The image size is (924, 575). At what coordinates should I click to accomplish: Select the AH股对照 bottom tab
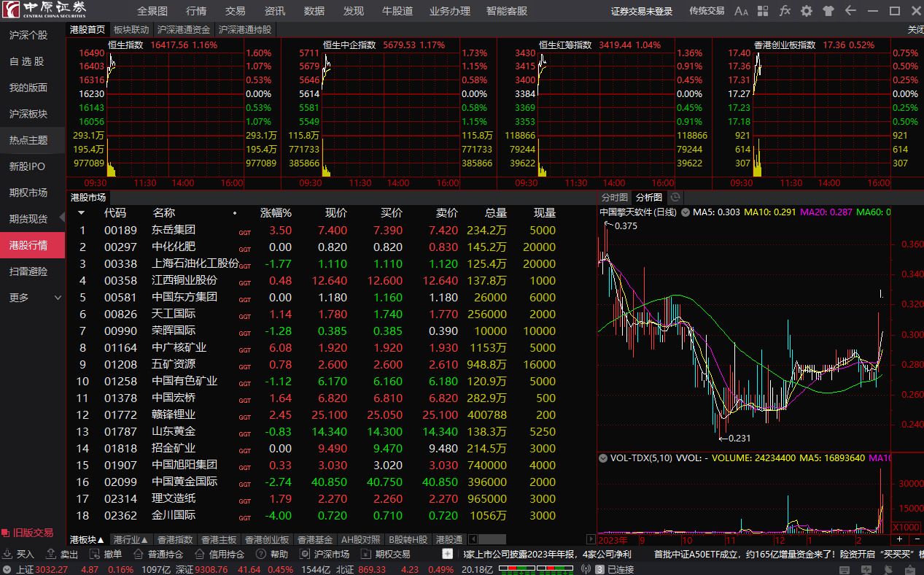(x=361, y=540)
